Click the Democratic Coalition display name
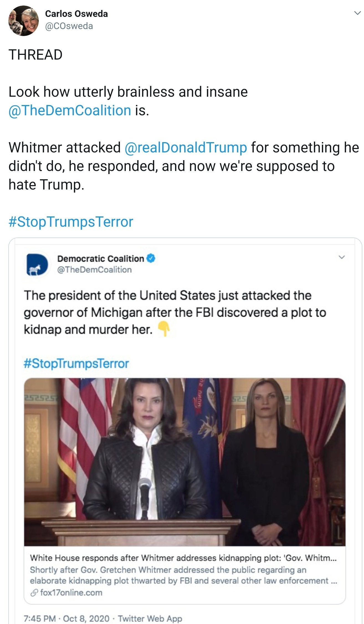 coord(101,259)
